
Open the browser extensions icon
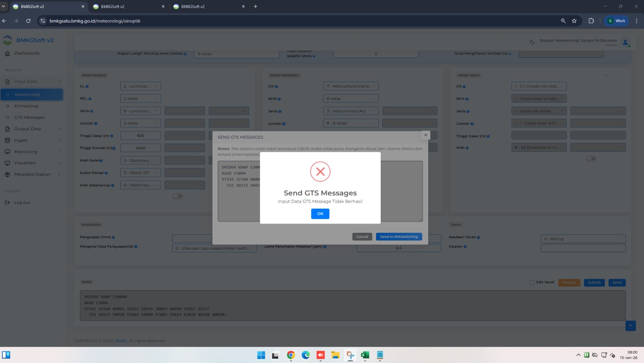[591, 21]
